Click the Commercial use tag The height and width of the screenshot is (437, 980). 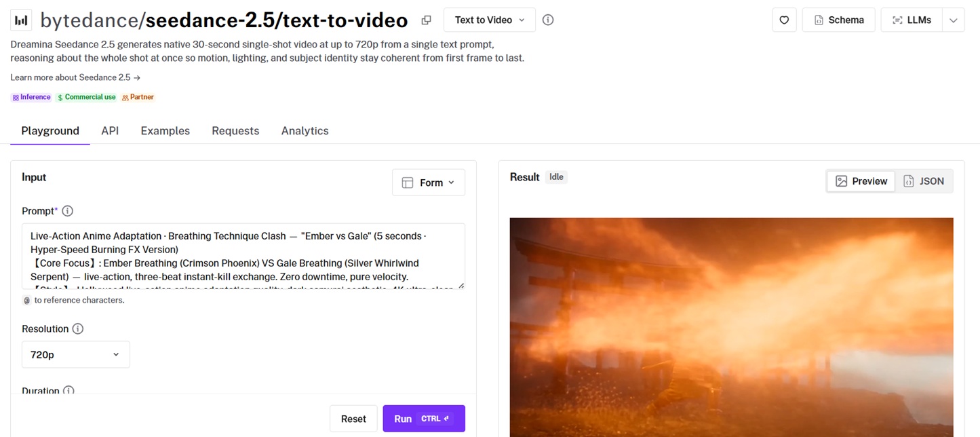(86, 97)
